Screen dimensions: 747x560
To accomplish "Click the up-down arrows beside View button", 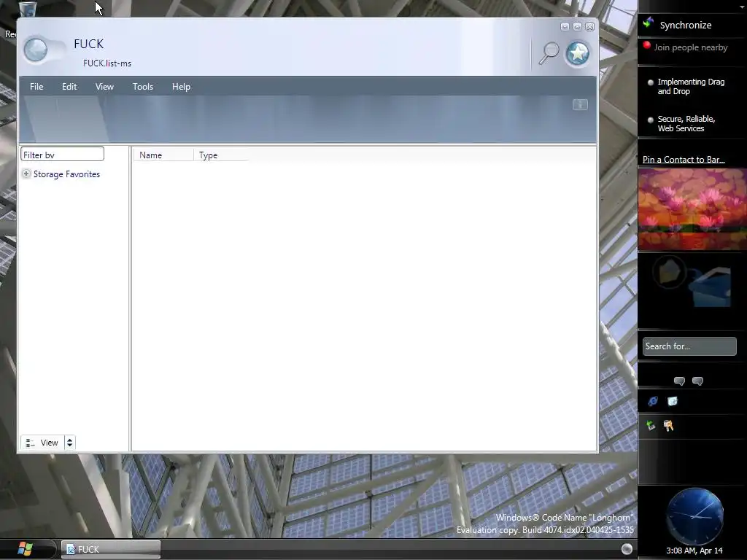I will (x=69, y=443).
